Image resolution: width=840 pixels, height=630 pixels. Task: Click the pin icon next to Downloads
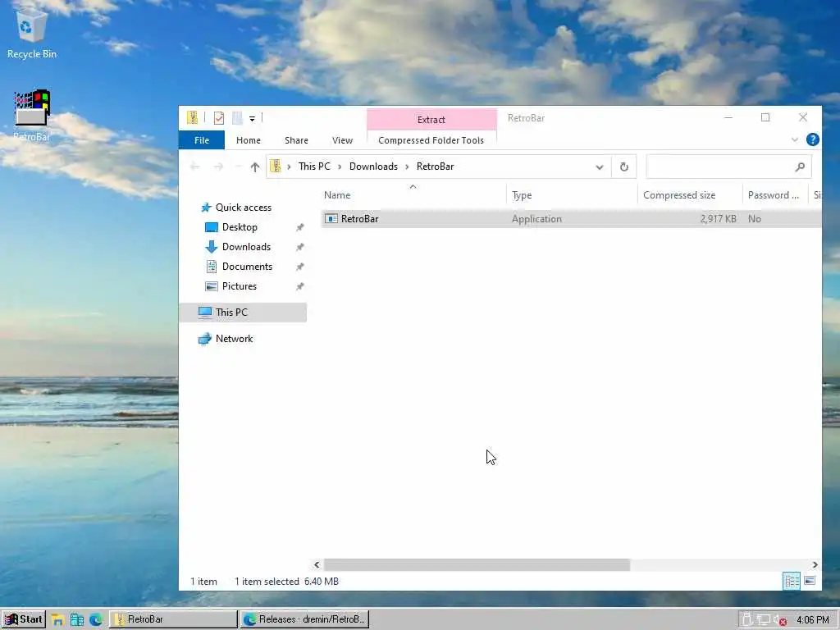(x=299, y=247)
